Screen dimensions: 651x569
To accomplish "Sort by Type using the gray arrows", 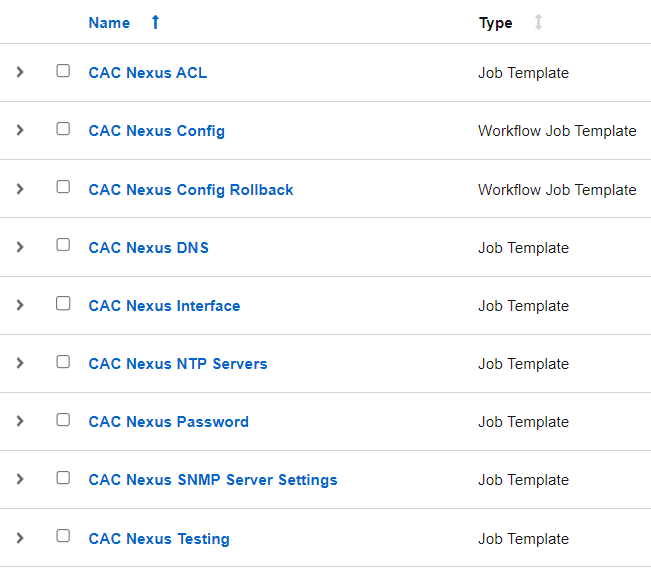I will click(538, 22).
